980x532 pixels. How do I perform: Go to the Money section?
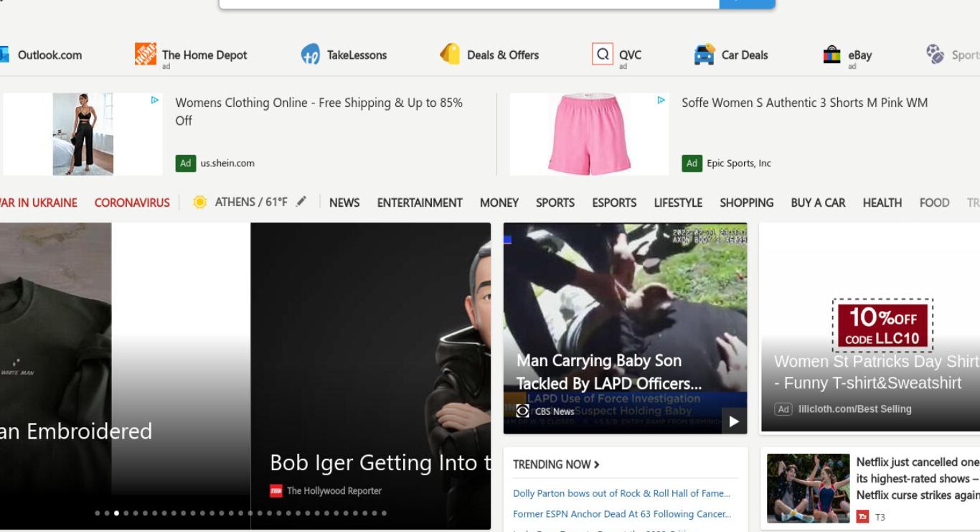(499, 202)
